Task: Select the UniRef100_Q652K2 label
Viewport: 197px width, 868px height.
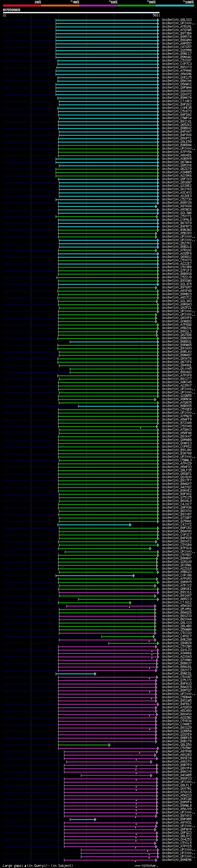Action: [x=177, y=125]
